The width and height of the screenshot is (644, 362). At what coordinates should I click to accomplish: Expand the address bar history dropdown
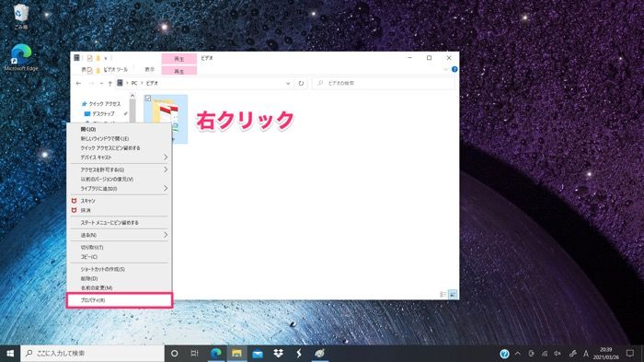288,83
